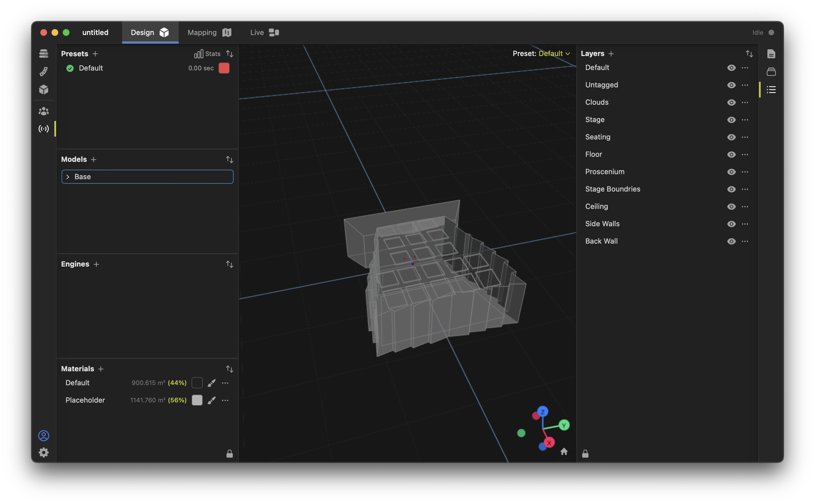Click the cube icon in the left sidebar

pyautogui.click(x=44, y=89)
